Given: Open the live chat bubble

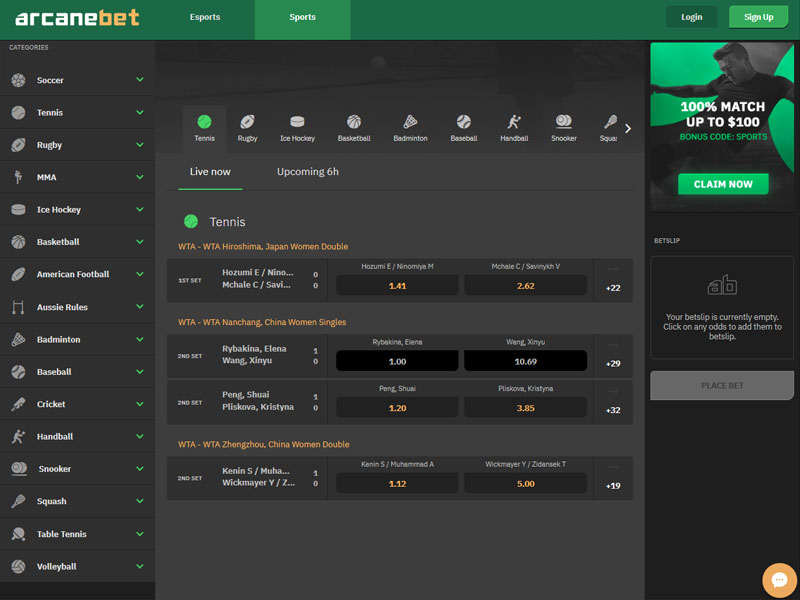Looking at the screenshot, I should (779, 580).
